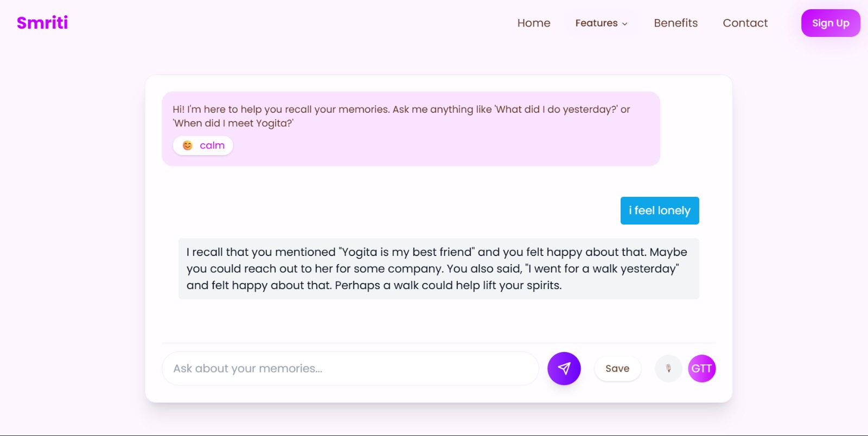Navigate to Contact in the navbar
868x436 pixels.
(745, 23)
